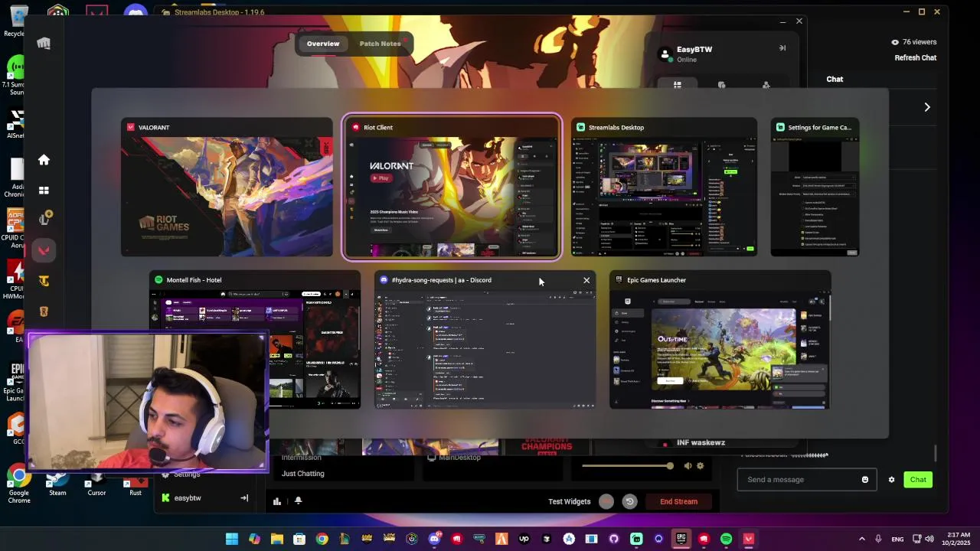Click the EasyBTW profile in Riot Client
Viewport: 980px width, 551px height.
pyautogui.click(x=685, y=54)
